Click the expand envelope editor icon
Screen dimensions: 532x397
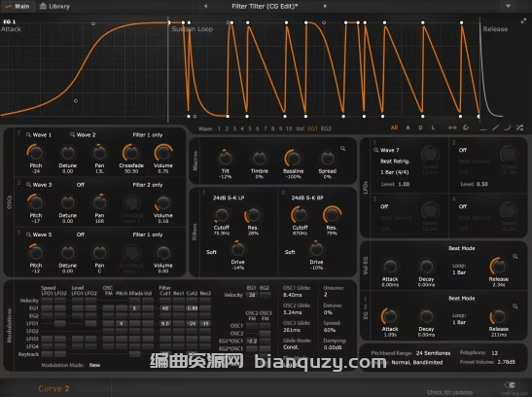pos(523,21)
